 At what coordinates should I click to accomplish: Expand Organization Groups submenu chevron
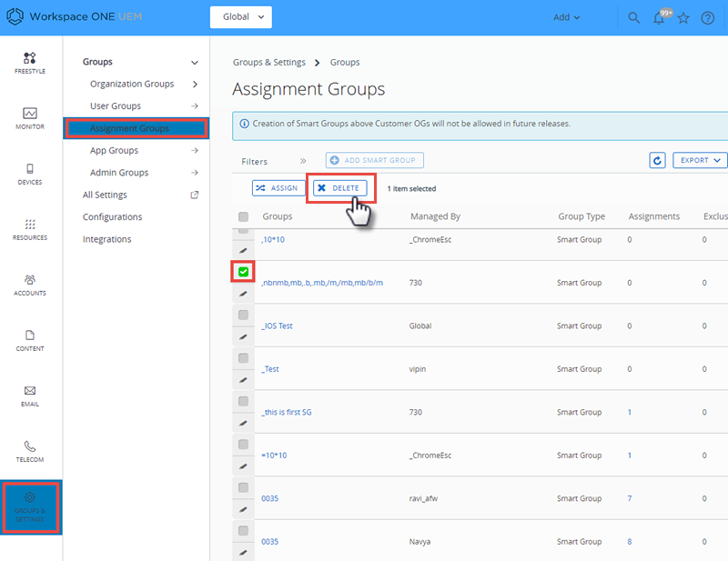point(195,84)
